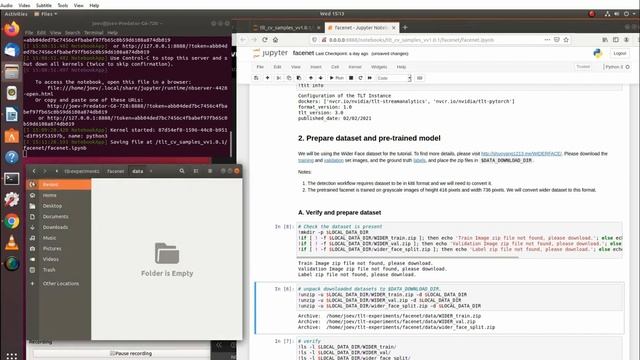The height and width of the screenshot is (360, 640).
Task: Open Terminal from the Ubuntu dock
Action: pos(11,178)
